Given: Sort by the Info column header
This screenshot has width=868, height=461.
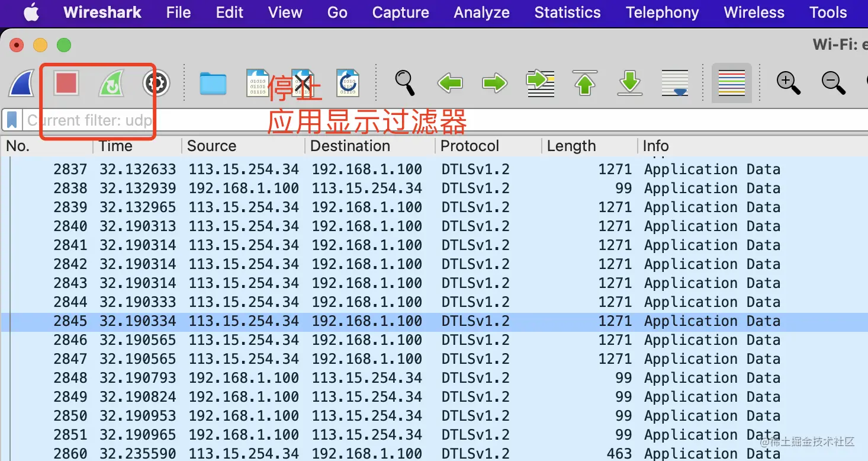Looking at the screenshot, I should click(x=753, y=146).
